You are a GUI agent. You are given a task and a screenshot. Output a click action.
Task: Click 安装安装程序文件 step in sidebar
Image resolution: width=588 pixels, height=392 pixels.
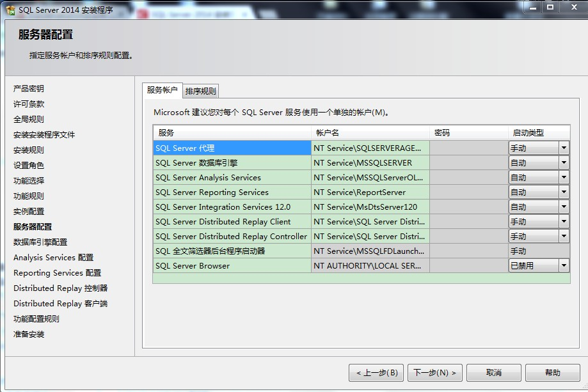tap(44, 134)
